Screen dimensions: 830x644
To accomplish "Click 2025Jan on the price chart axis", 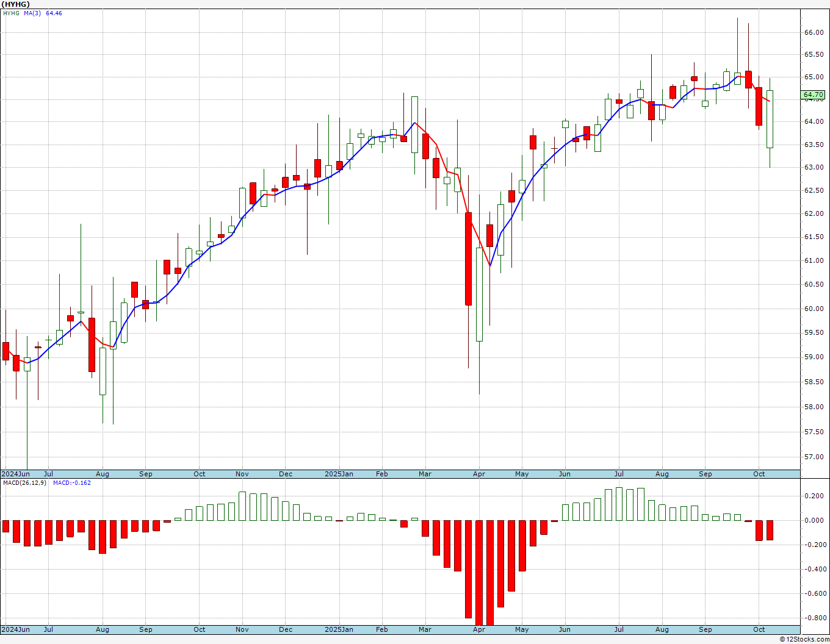I will coord(339,474).
